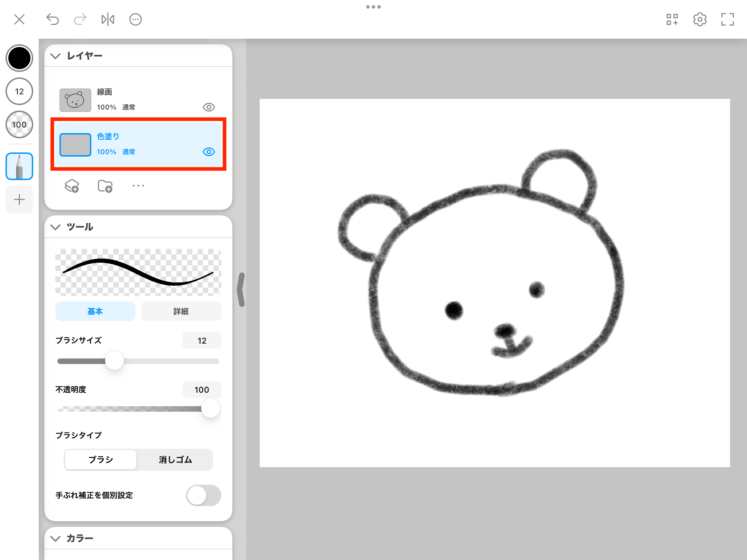Screen dimensions: 747x560
Task: Collapse the ツール panel
Action: 55,227
